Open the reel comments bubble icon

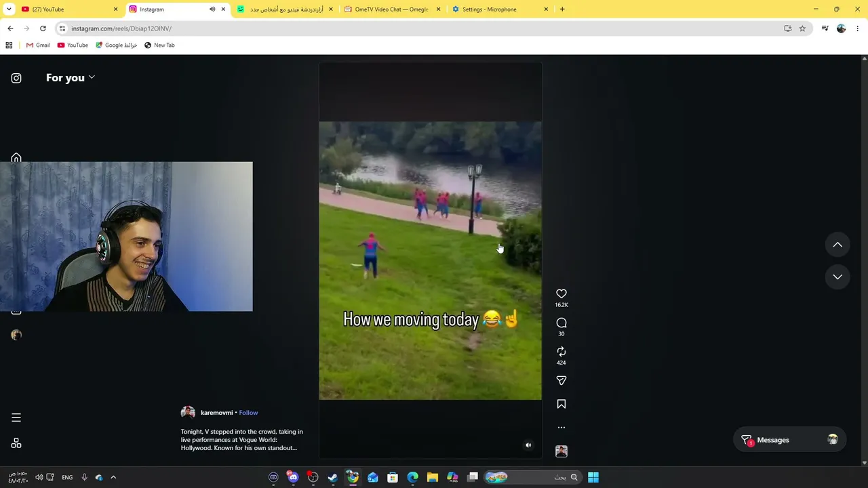(x=561, y=323)
